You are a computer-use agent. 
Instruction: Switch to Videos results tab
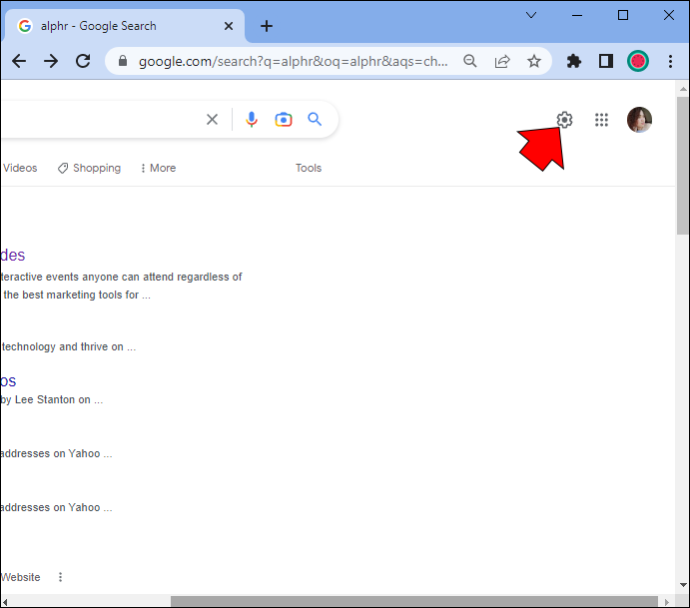pos(20,168)
